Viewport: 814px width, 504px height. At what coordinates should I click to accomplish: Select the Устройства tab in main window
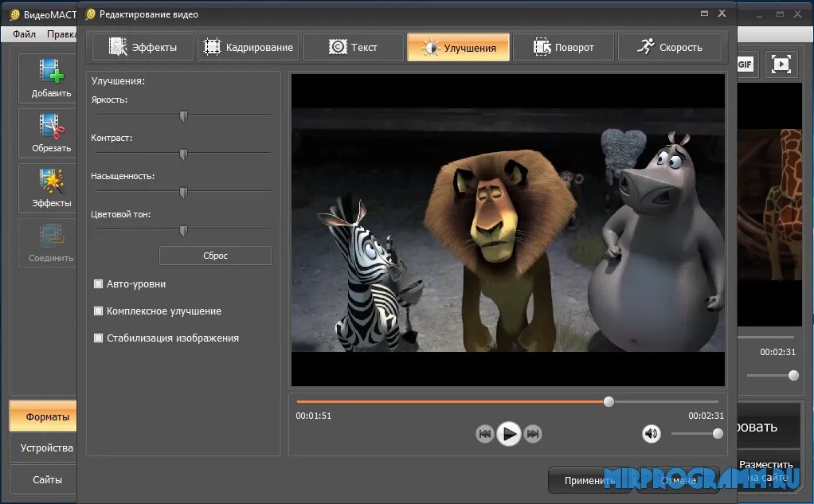click(x=43, y=447)
